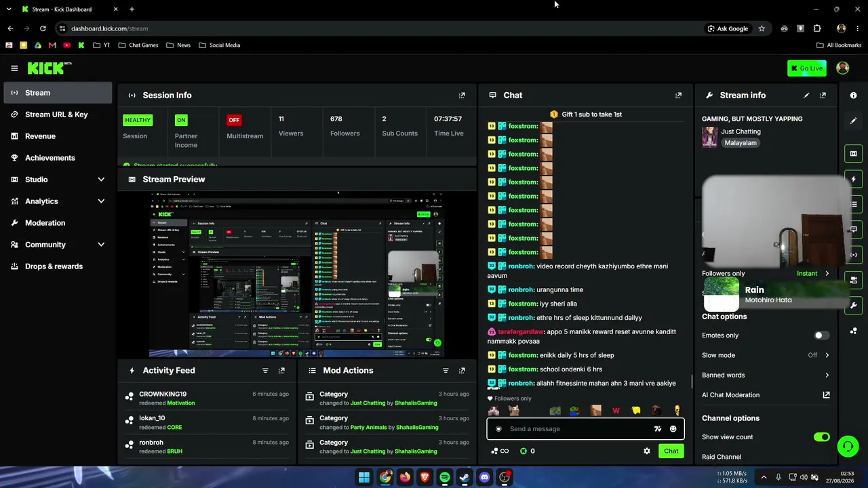Image resolution: width=868 pixels, height=488 pixels.
Task: Open the 7TV emote menu in chat input
Action: [657, 429]
